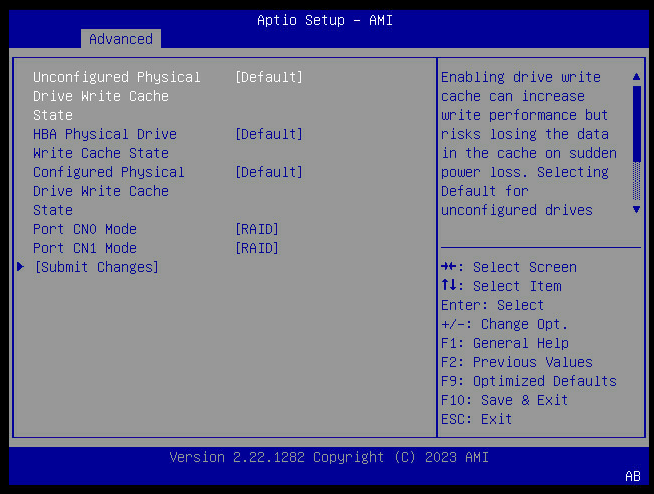Click the down arrow of help scrollbar
This screenshot has height=494, width=654.
pos(636,210)
